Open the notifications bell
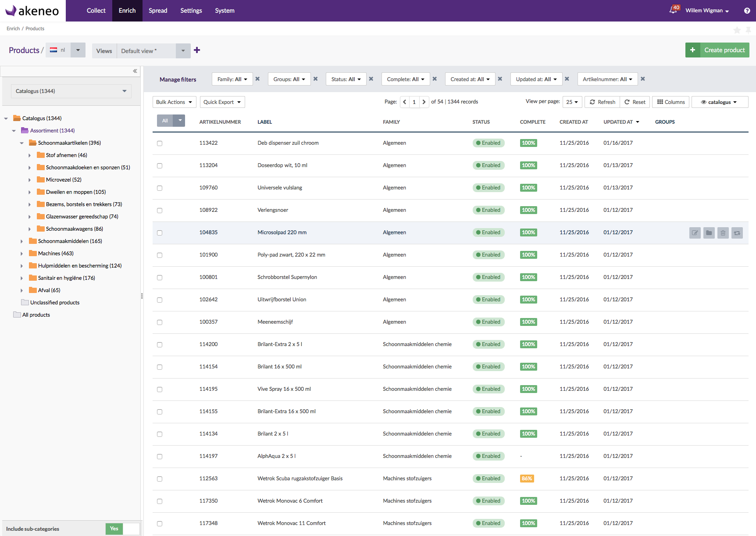Viewport: 756px width, 536px height. [x=674, y=10]
